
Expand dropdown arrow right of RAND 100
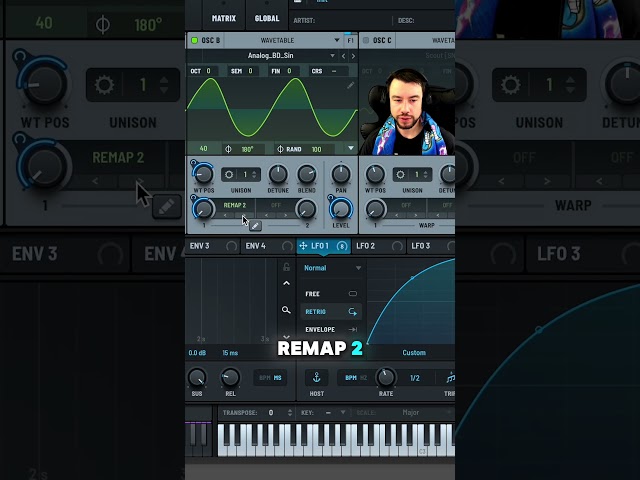(351, 148)
